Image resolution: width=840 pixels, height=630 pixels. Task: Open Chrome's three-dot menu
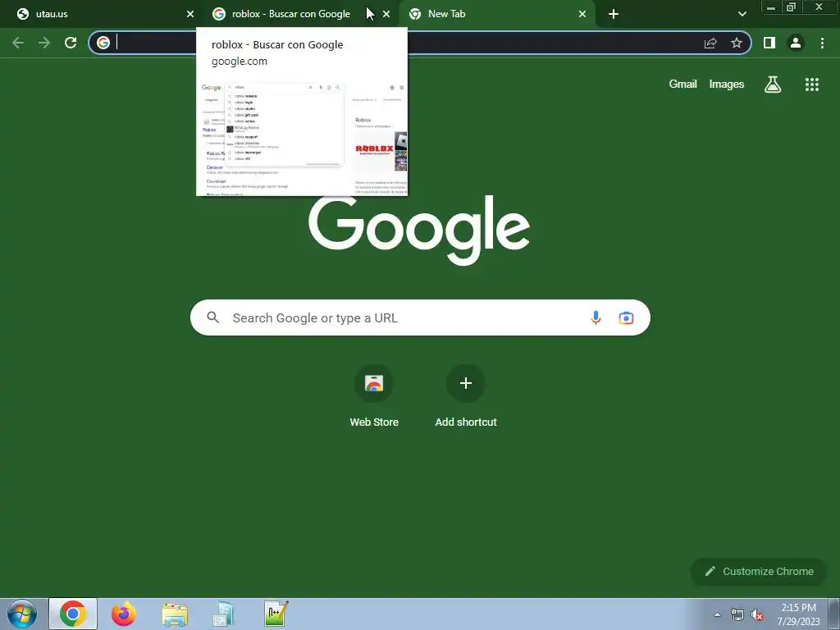(822, 43)
